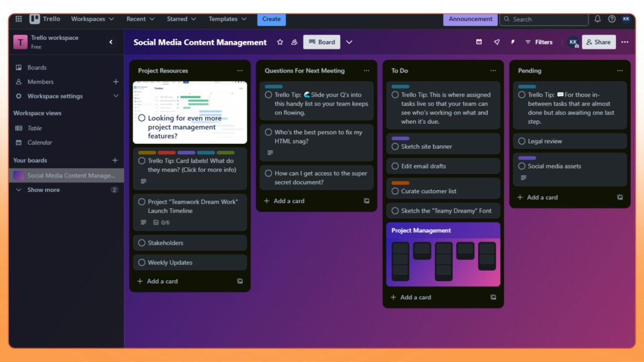
Task: Click the purple label on Sketch site banner
Action: click(400, 138)
